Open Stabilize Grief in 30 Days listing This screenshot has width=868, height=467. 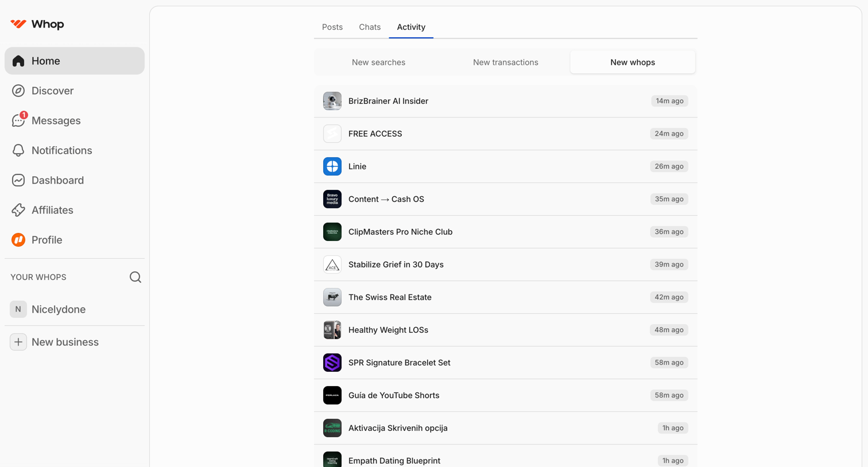click(506, 264)
